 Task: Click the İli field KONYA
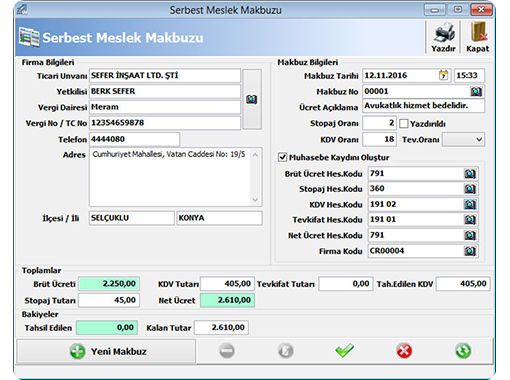[219, 218]
